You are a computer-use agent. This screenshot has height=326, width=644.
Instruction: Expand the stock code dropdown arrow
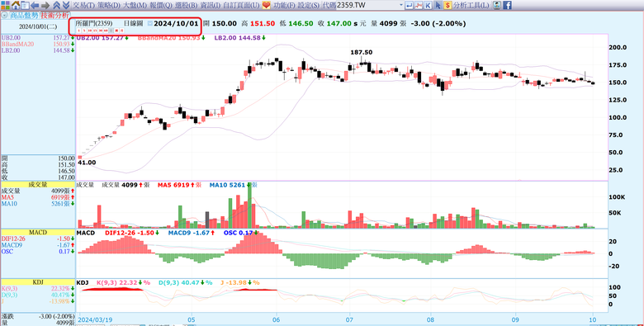tap(401, 5)
